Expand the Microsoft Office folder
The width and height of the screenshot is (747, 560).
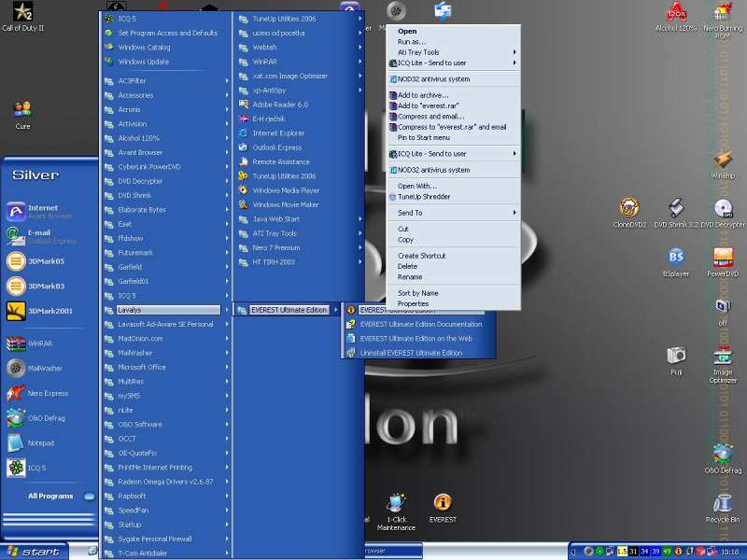click(x=167, y=367)
